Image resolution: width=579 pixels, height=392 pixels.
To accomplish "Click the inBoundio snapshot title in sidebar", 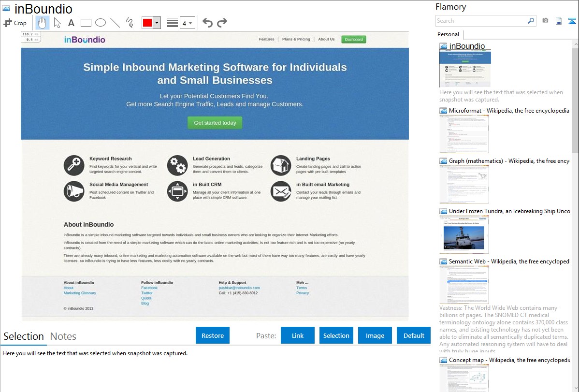I will (467, 46).
